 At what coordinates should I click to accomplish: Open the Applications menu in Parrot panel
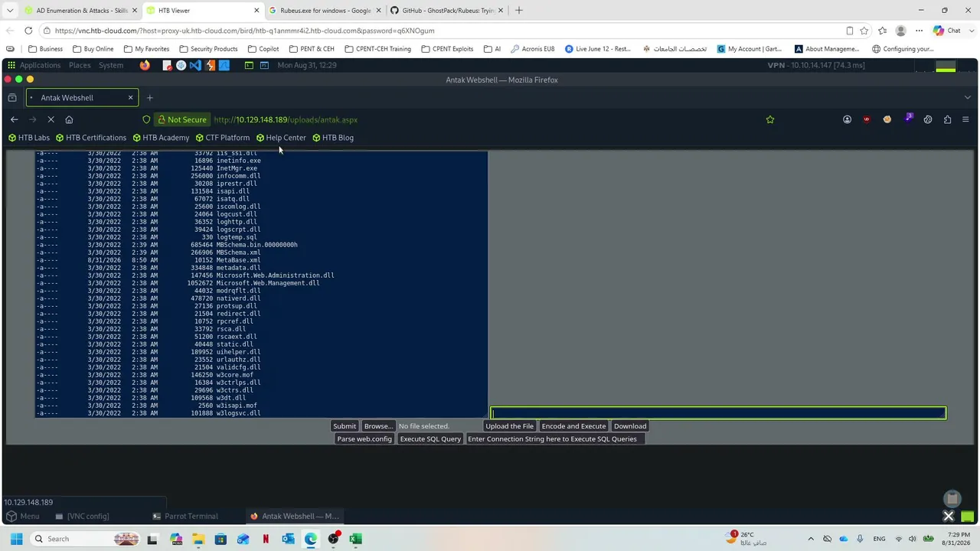click(x=40, y=65)
